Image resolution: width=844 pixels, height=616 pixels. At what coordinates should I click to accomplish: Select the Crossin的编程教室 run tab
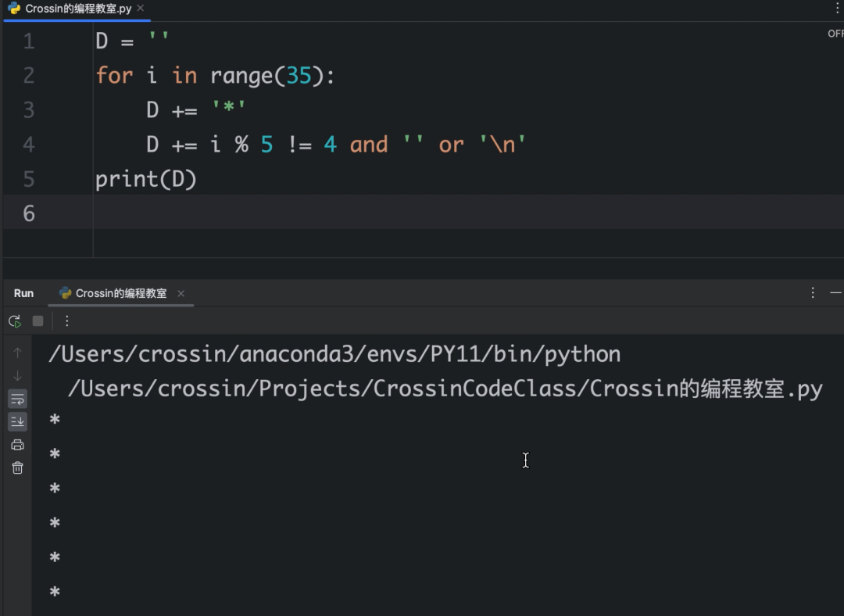(121, 293)
